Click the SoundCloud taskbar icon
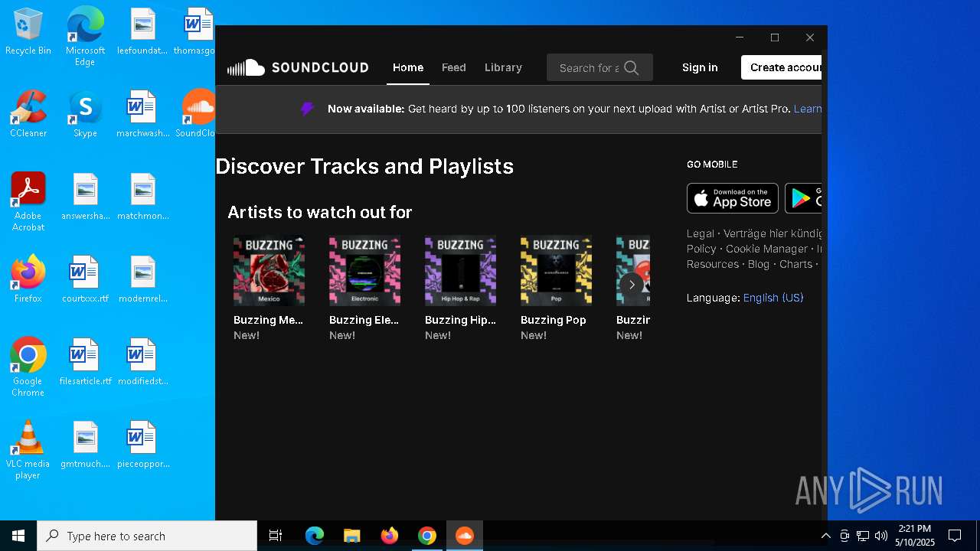The image size is (980, 551). click(464, 536)
